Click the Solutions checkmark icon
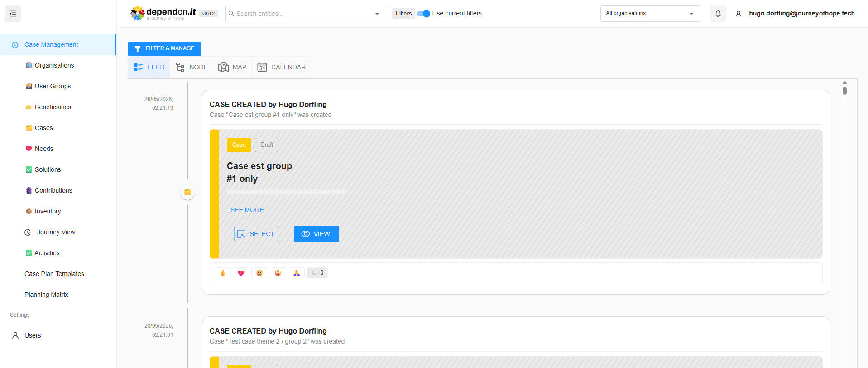868x368 pixels. click(29, 169)
